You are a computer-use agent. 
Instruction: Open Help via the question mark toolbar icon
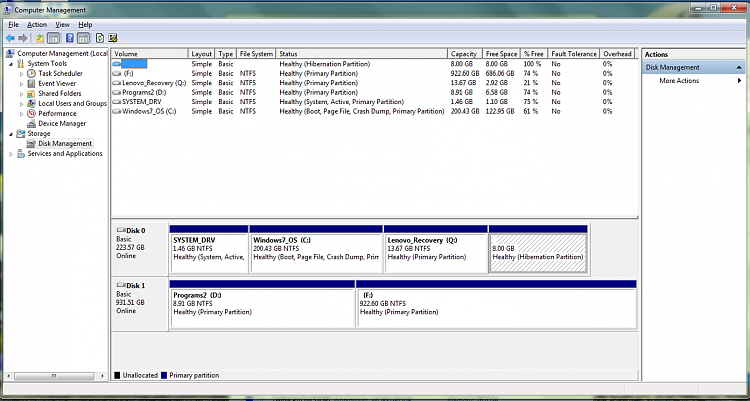pyautogui.click(x=70, y=38)
